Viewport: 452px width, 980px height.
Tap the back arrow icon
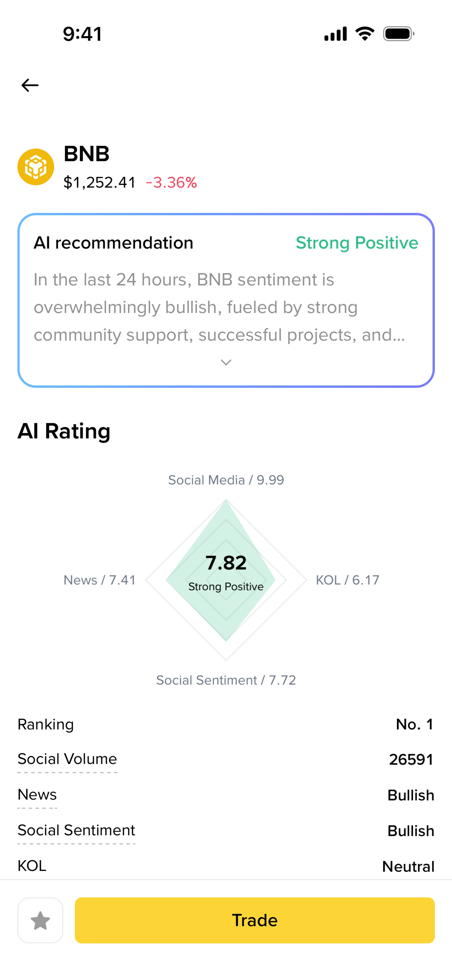point(30,85)
